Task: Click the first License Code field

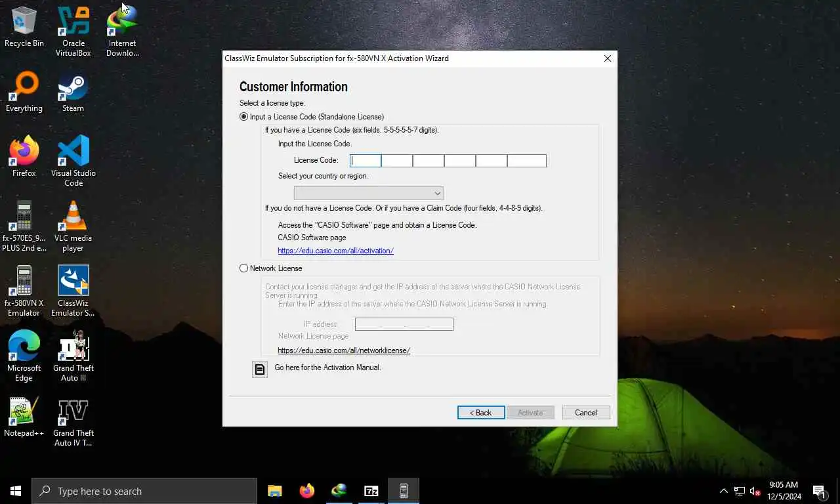Action: [x=366, y=161]
